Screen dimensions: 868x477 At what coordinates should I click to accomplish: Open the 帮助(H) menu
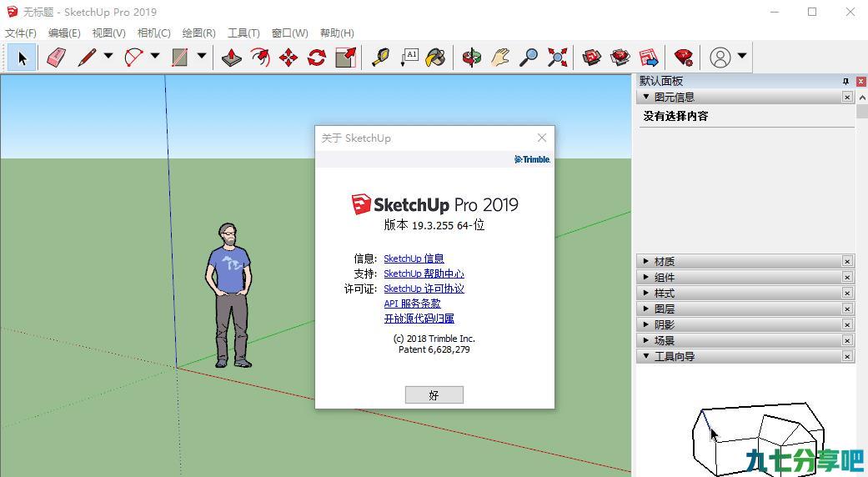pyautogui.click(x=337, y=33)
